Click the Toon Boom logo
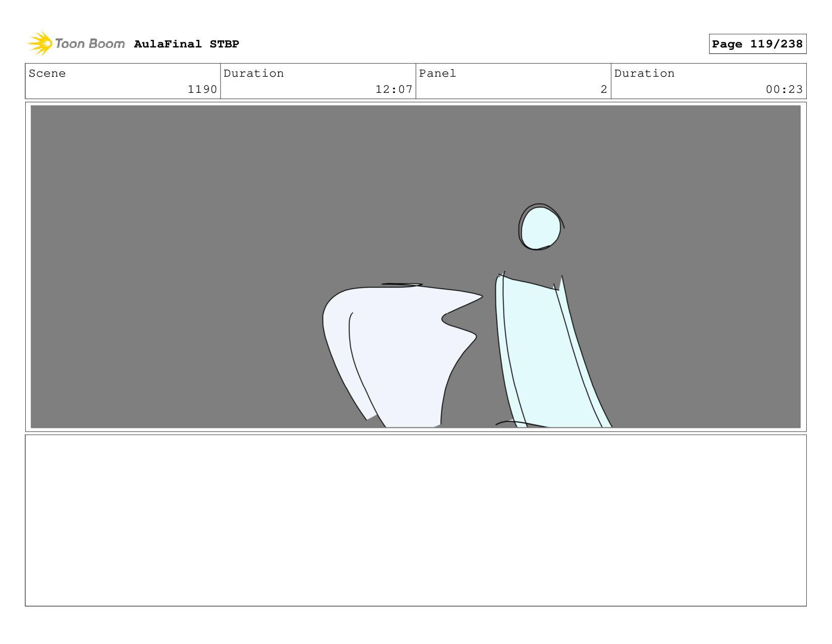 click(x=76, y=44)
